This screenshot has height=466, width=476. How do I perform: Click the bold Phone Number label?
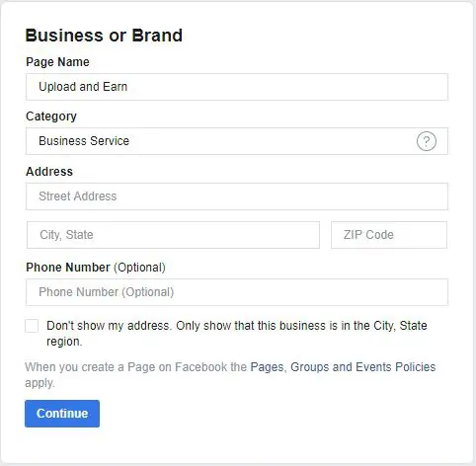point(68,268)
